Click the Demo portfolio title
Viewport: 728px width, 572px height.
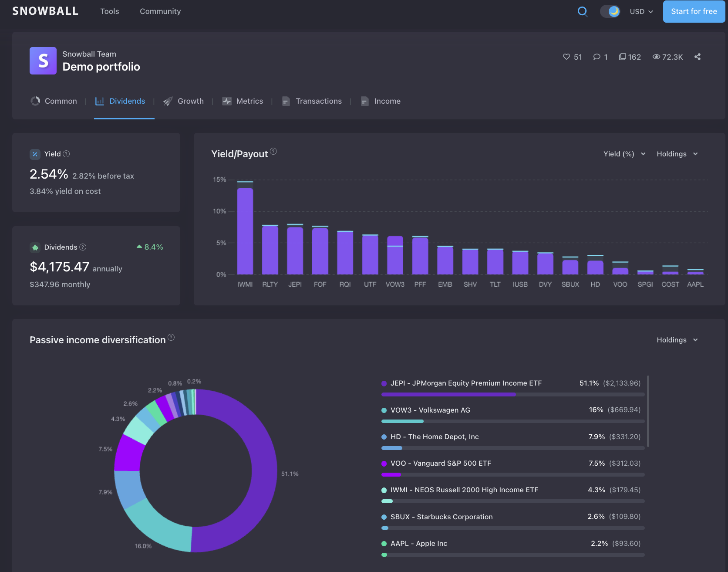101,67
